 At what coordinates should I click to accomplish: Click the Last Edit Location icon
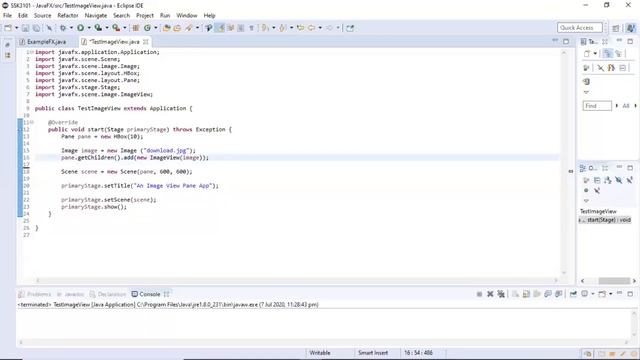tap(300, 28)
